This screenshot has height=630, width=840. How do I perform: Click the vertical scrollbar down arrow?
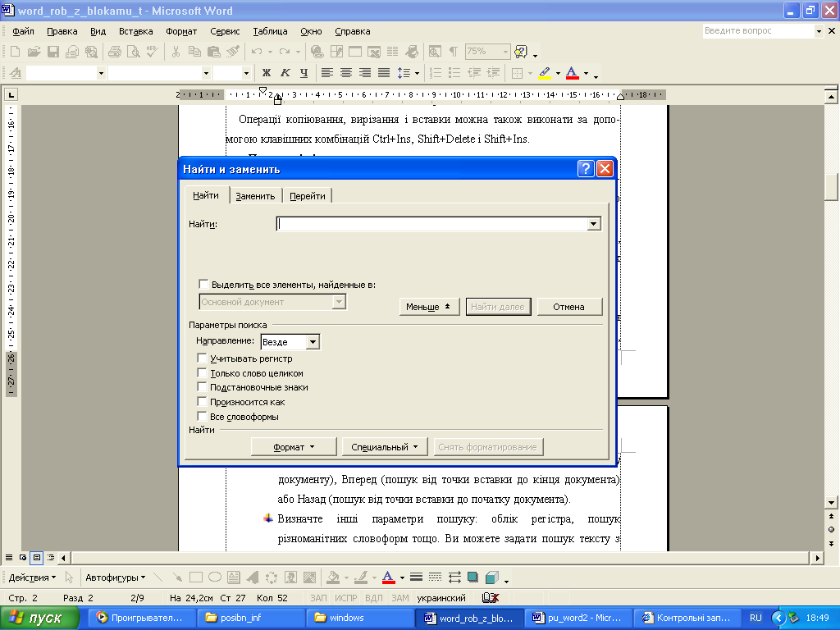[831, 502]
